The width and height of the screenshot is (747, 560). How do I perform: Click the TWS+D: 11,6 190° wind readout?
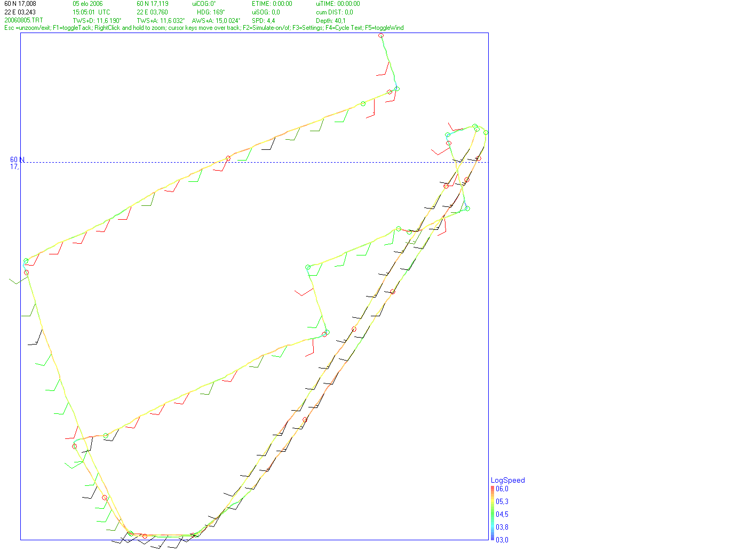click(97, 20)
